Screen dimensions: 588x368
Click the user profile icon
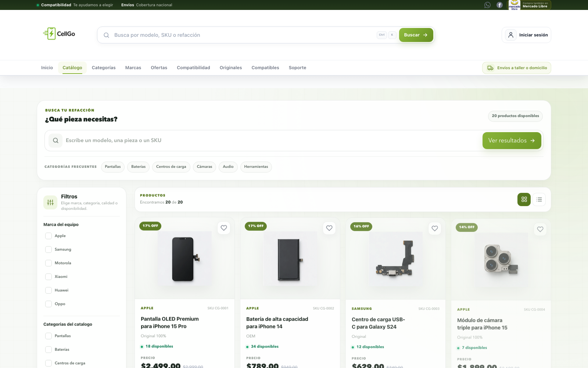511,35
